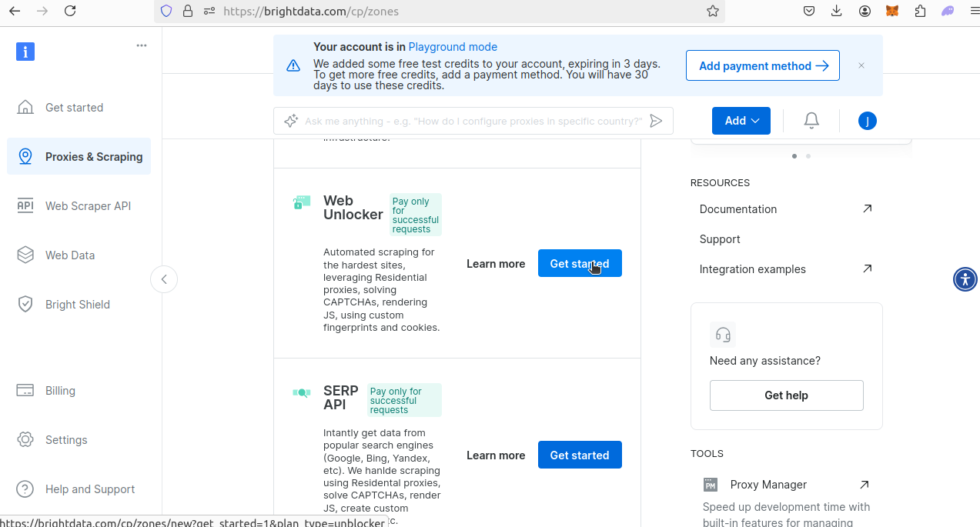Focus the Ask me anything input
The height and width of the screenshot is (527, 980).
pos(473,121)
